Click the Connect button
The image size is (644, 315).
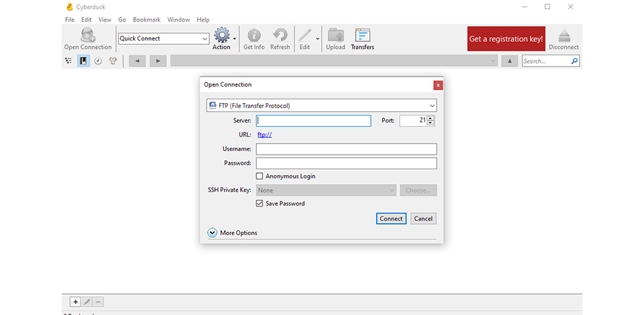tap(391, 218)
